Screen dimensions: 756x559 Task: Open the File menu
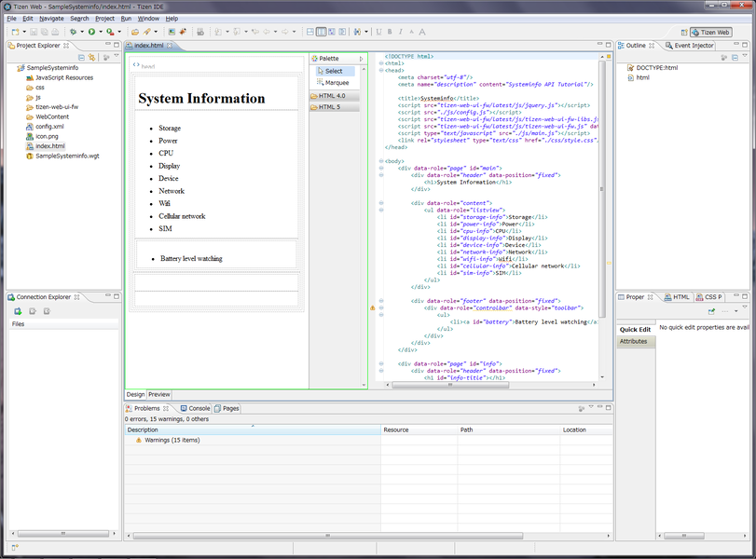point(11,19)
